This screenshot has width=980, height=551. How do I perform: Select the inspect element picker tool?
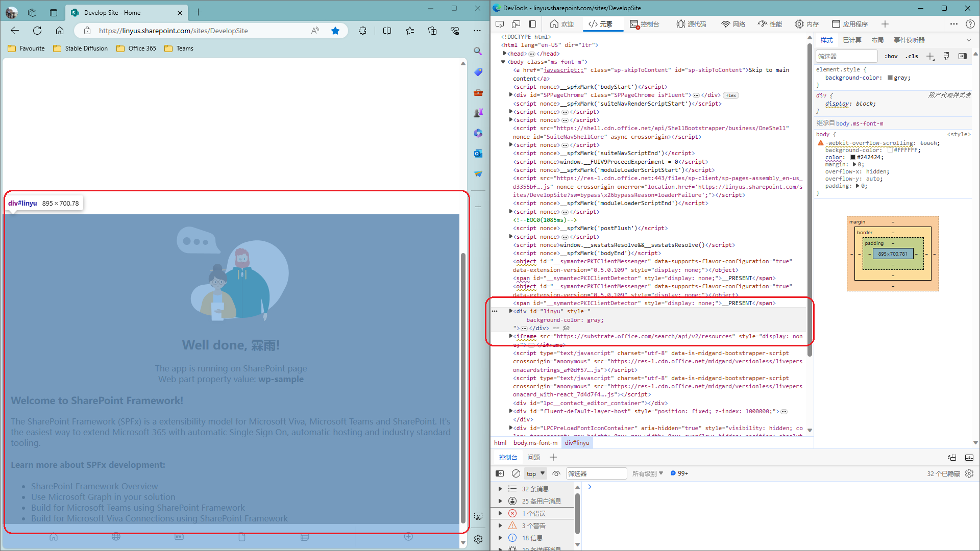pyautogui.click(x=500, y=24)
